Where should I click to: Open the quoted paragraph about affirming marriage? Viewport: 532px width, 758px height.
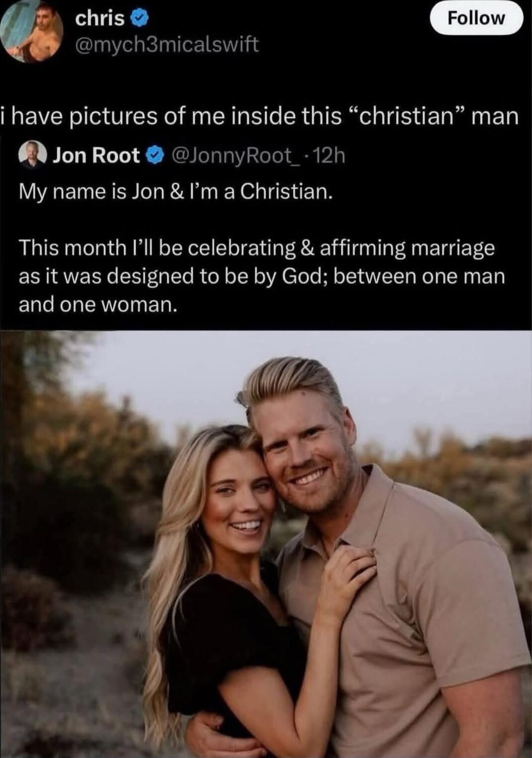(262, 276)
